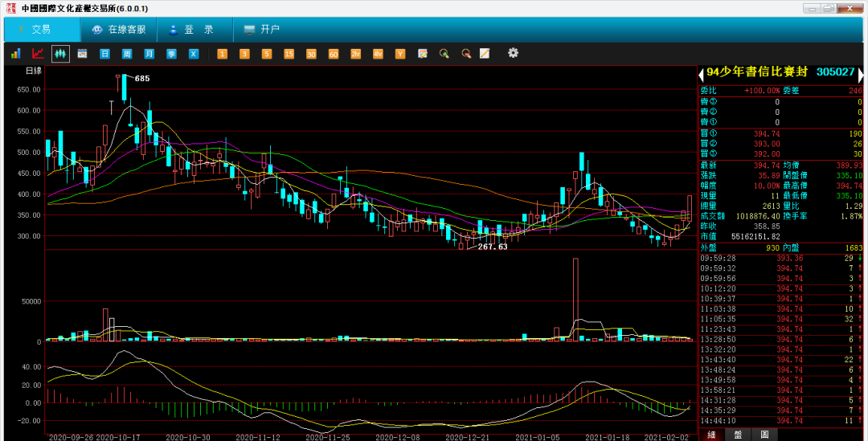Switch to the 図 tab
The image size is (868, 441).
(x=764, y=435)
